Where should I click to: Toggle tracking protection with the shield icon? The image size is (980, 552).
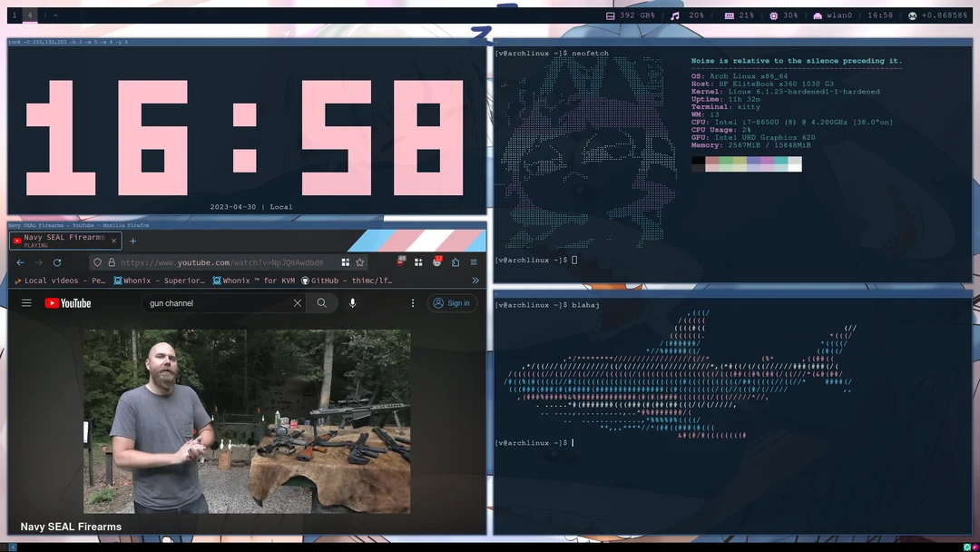(97, 262)
